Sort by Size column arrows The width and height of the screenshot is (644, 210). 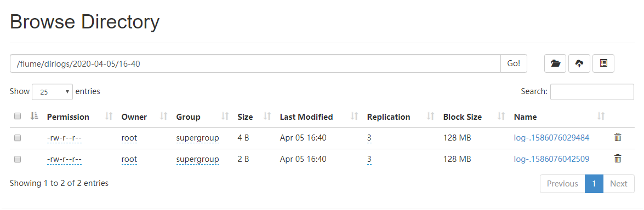pyautogui.click(x=267, y=116)
